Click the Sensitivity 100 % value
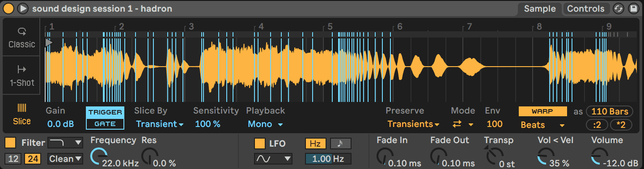This screenshot has height=169, width=644. point(208,124)
